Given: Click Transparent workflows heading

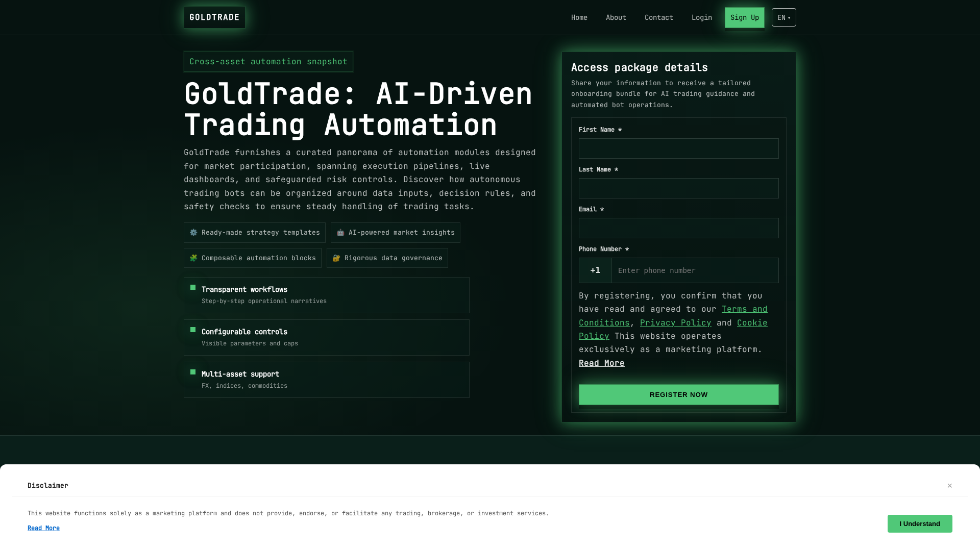Looking at the screenshot, I should point(244,289).
